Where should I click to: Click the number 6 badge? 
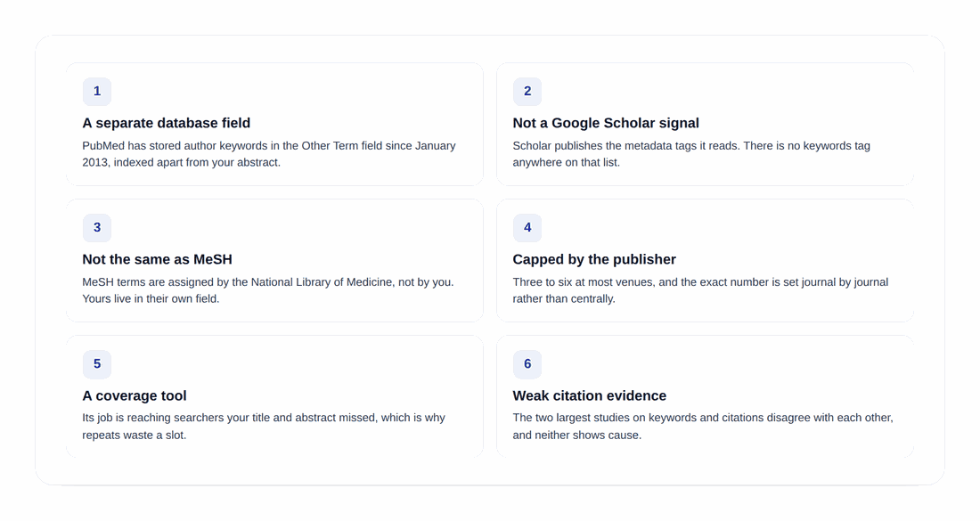click(x=527, y=364)
